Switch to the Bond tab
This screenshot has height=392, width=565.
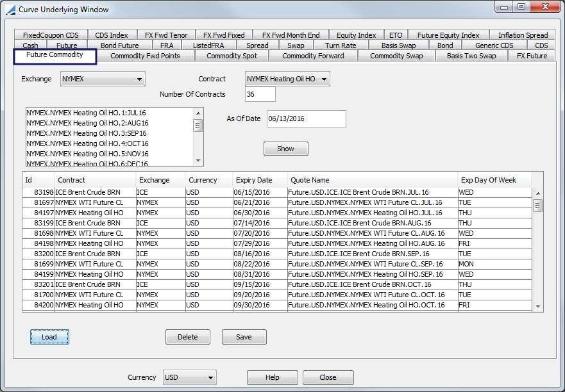(x=445, y=45)
